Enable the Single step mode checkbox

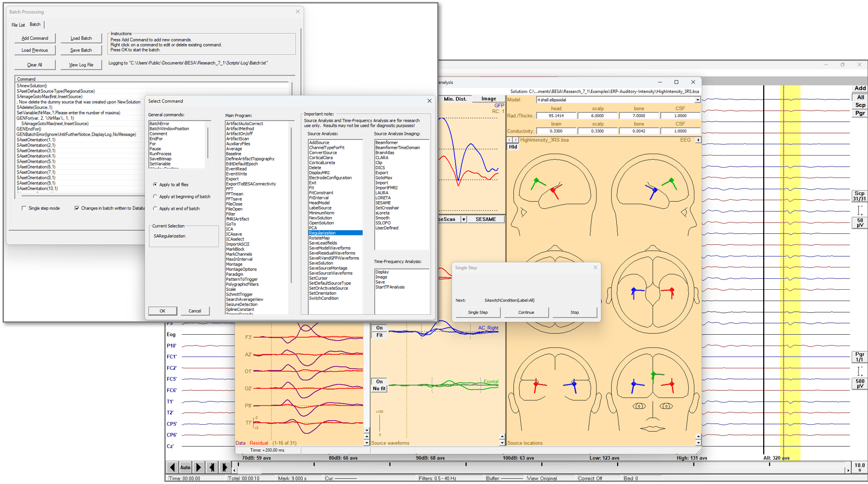coord(24,208)
